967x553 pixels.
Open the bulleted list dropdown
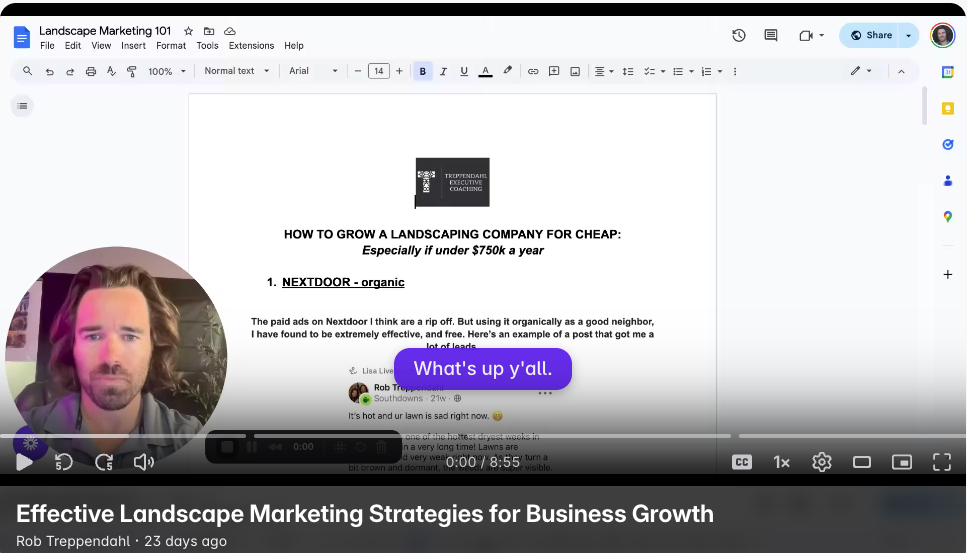pyautogui.click(x=683, y=72)
